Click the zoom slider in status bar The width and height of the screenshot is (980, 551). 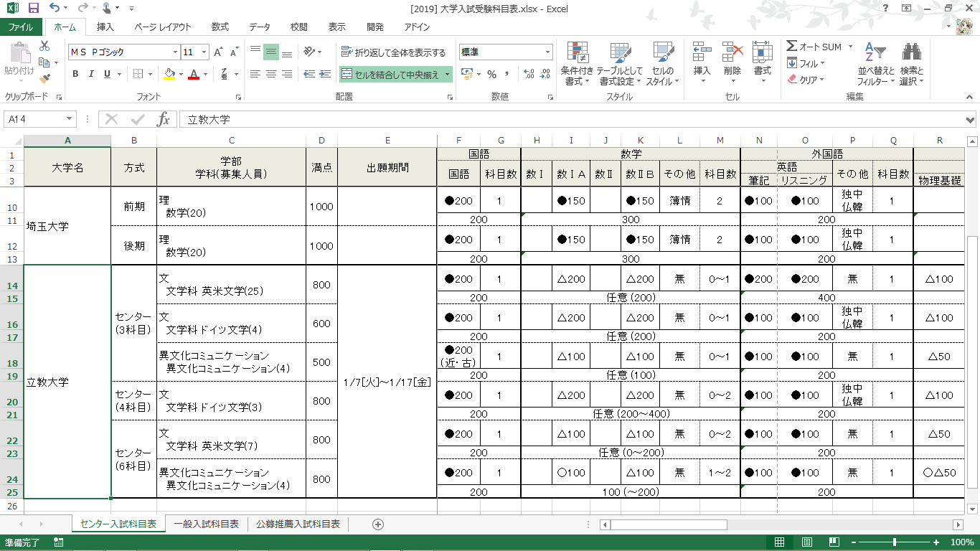[x=894, y=542]
